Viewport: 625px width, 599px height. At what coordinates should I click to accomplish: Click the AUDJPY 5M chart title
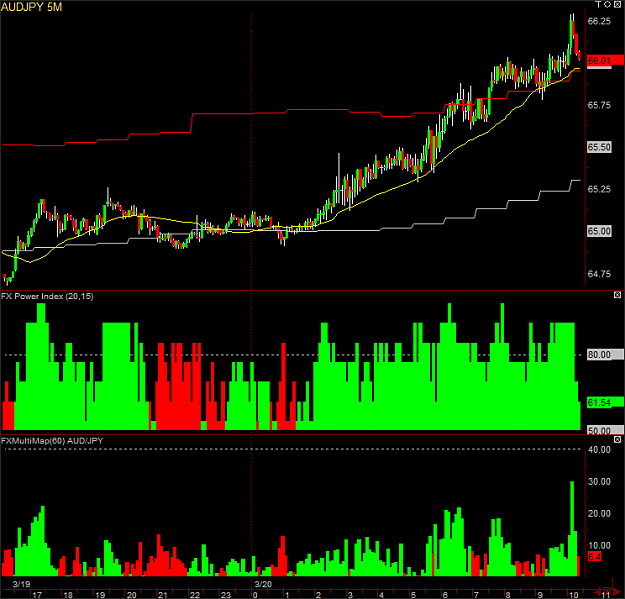point(31,6)
